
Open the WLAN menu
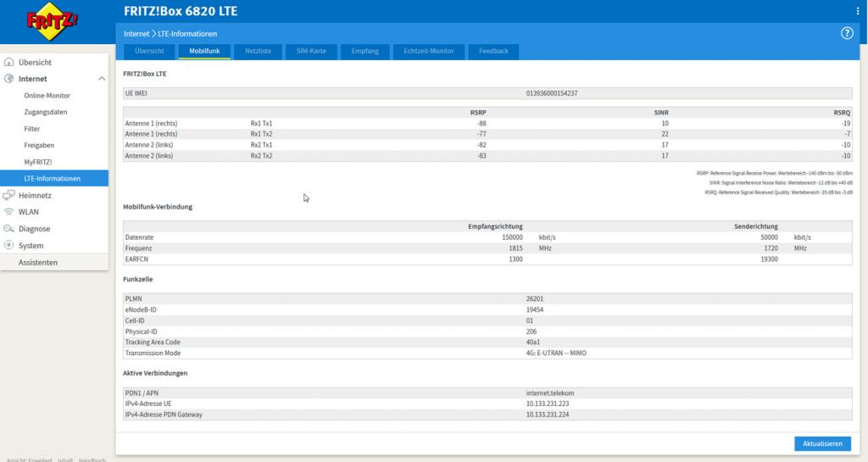[28, 212]
